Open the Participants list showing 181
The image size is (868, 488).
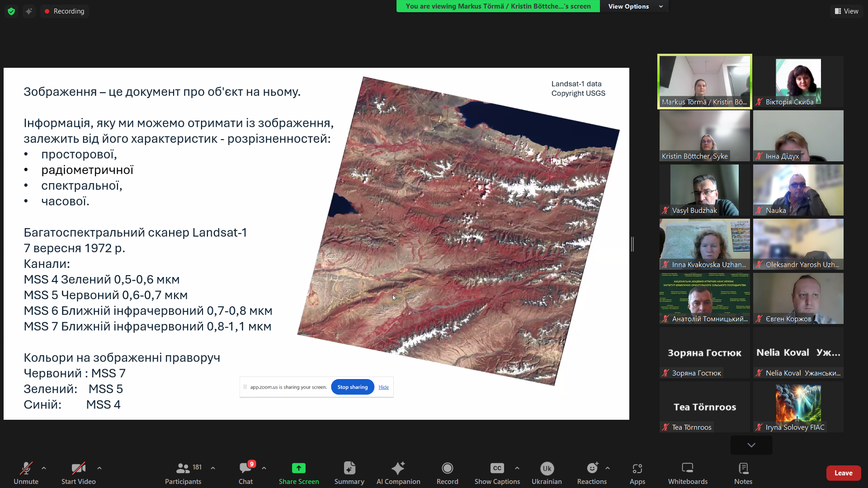[183, 473]
